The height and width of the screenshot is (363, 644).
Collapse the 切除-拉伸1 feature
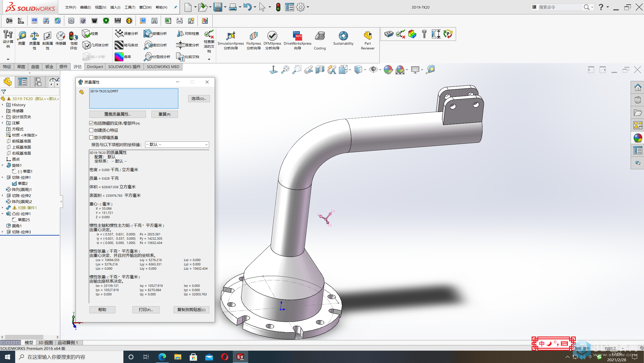(x=3, y=177)
